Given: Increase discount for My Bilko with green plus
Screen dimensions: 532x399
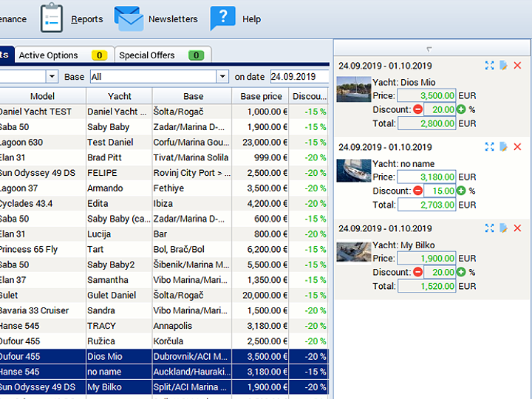Looking at the screenshot, I should click(461, 272).
